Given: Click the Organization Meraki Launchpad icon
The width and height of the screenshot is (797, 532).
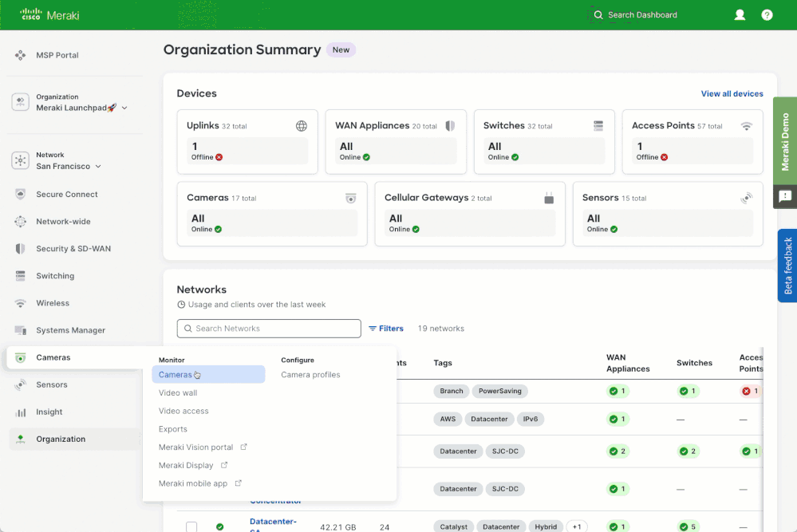Looking at the screenshot, I should [20, 101].
